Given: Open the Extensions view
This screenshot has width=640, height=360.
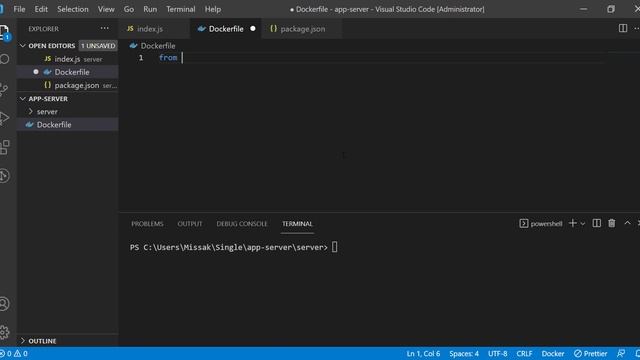Looking at the screenshot, I should click(4, 147).
